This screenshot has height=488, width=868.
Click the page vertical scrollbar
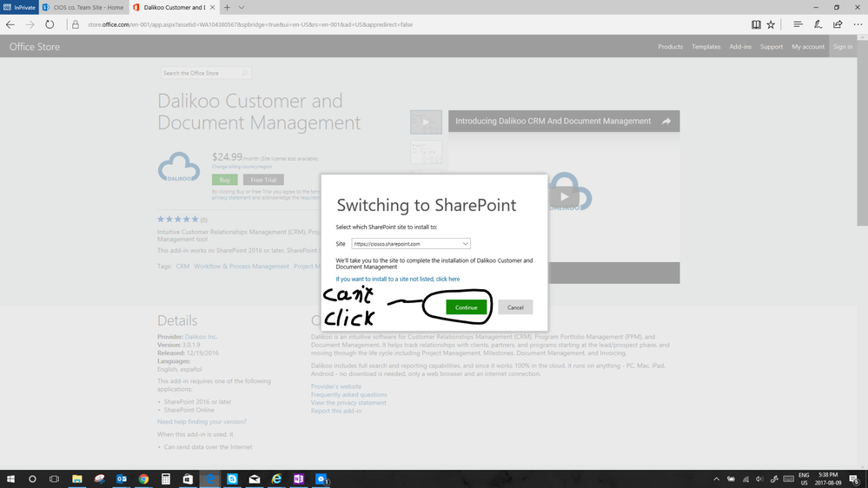click(x=863, y=133)
